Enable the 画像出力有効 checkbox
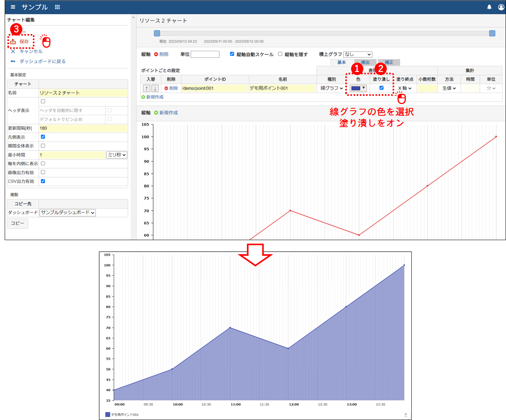506x420 pixels. click(43, 172)
